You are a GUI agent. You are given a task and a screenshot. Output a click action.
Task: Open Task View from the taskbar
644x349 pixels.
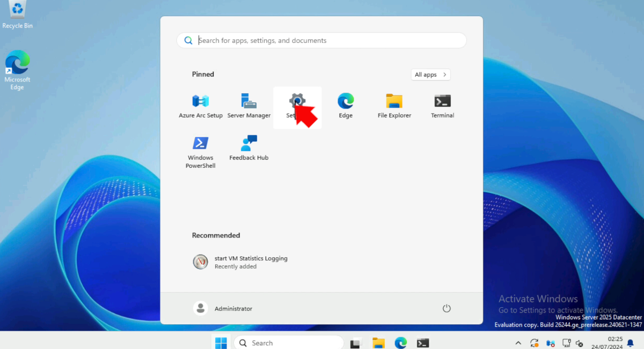point(355,343)
